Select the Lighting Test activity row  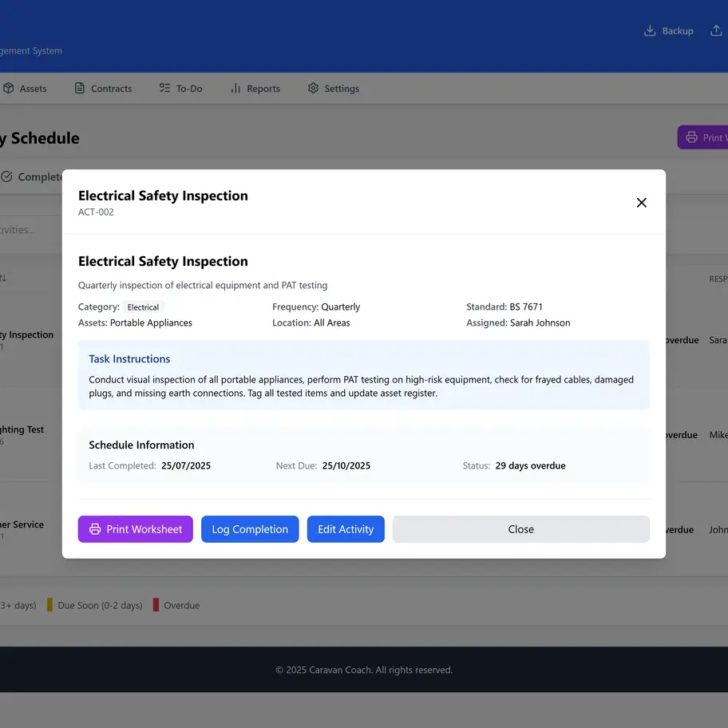pos(24,435)
